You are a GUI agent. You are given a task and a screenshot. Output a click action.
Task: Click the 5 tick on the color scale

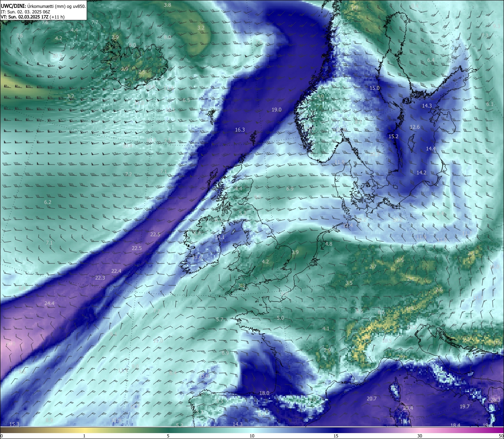[168, 436]
